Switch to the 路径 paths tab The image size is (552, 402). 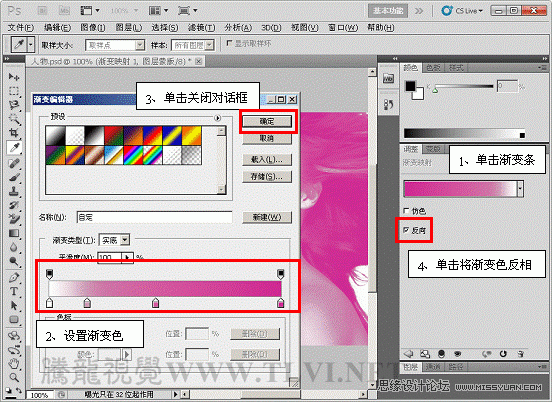[456, 367]
